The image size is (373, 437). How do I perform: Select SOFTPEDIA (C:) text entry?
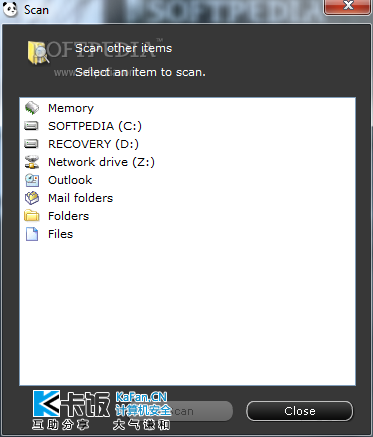(x=95, y=126)
